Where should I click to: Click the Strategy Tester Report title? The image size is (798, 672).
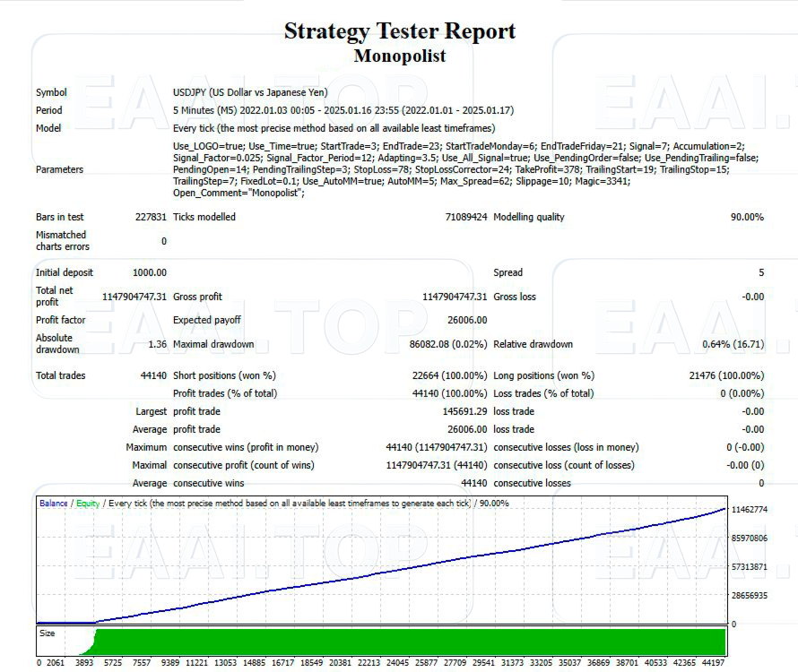(399, 30)
